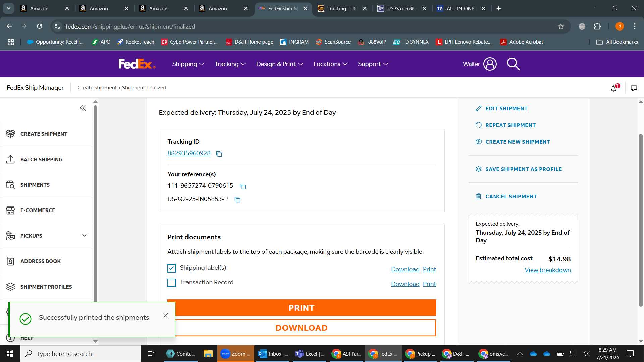Open File Explorer from taskbar
Image resolution: width=644 pixels, height=362 pixels.
coord(208,354)
